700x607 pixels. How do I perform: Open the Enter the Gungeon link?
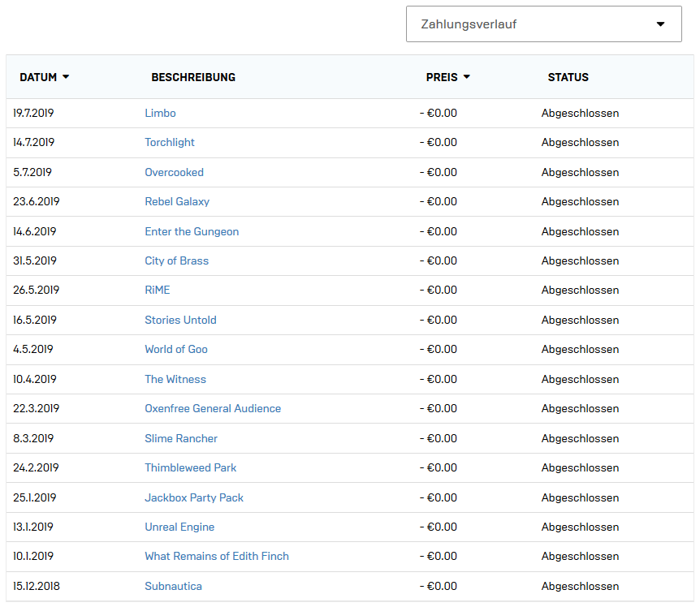pyautogui.click(x=192, y=232)
